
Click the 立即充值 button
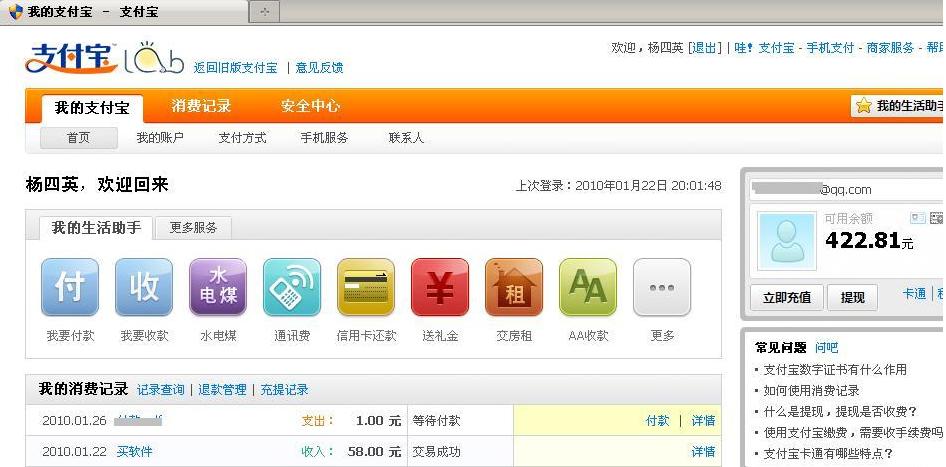tap(787, 297)
